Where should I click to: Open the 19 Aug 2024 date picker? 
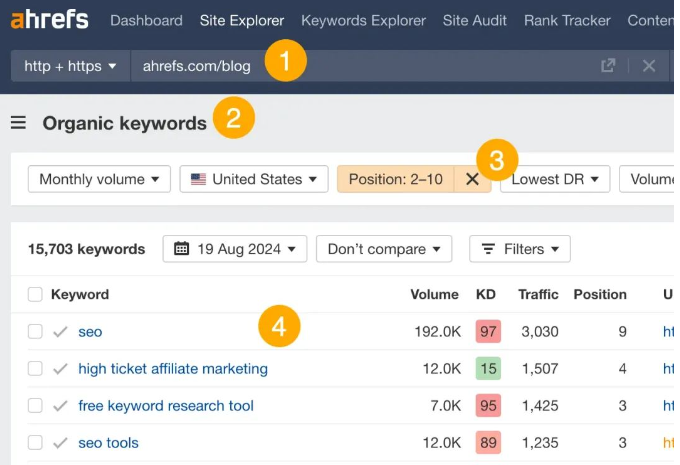tap(235, 249)
